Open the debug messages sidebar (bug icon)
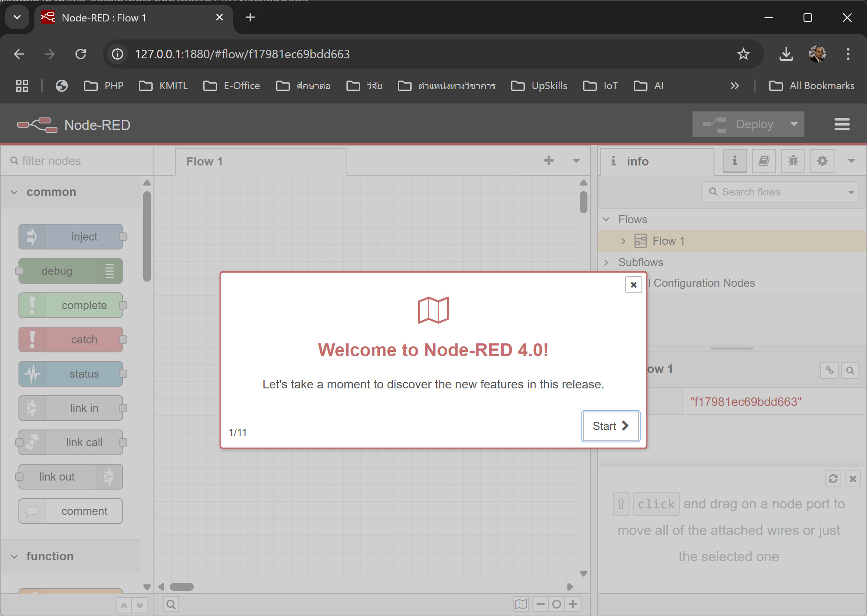The width and height of the screenshot is (867, 616). pyautogui.click(x=793, y=161)
